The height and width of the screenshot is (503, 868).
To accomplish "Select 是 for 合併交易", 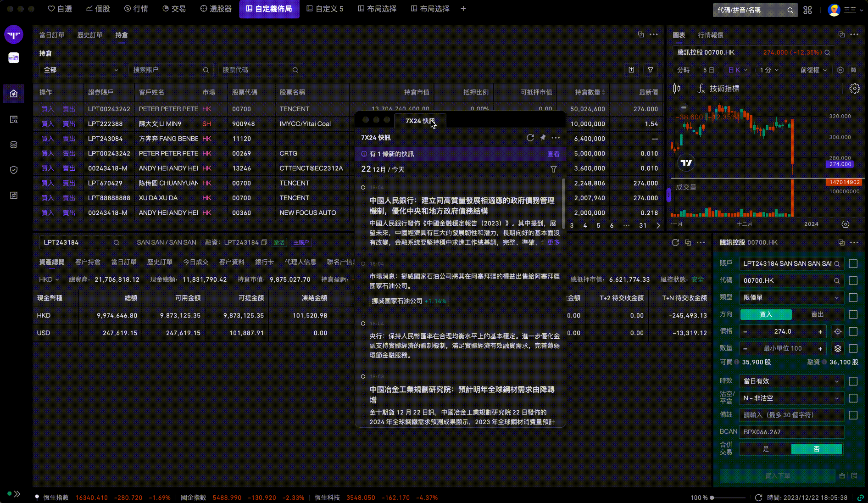I will [766, 449].
